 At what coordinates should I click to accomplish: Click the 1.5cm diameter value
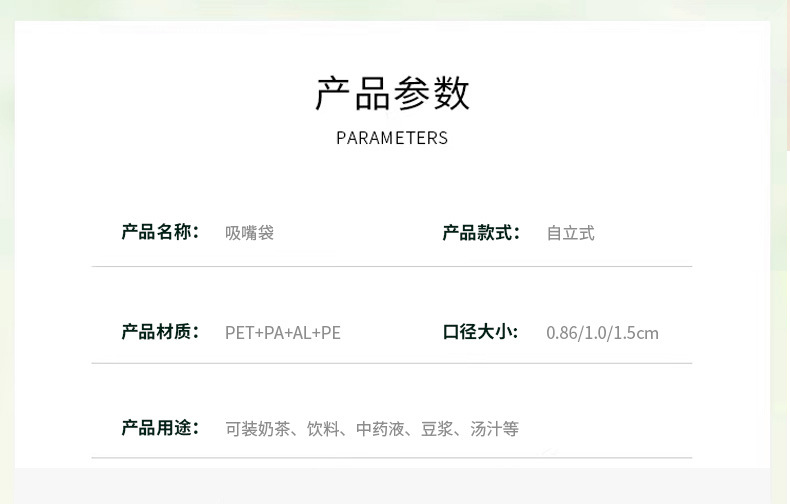(637, 333)
